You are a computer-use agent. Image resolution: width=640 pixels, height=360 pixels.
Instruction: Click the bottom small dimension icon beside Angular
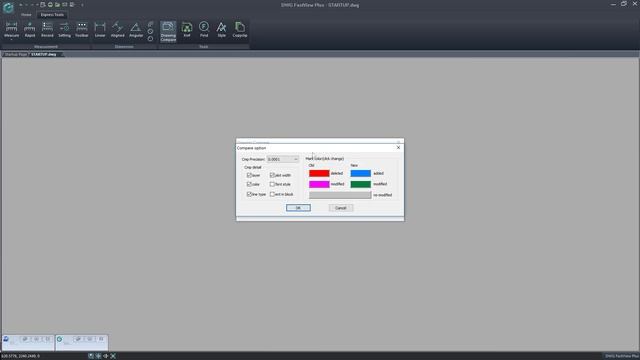151,39
